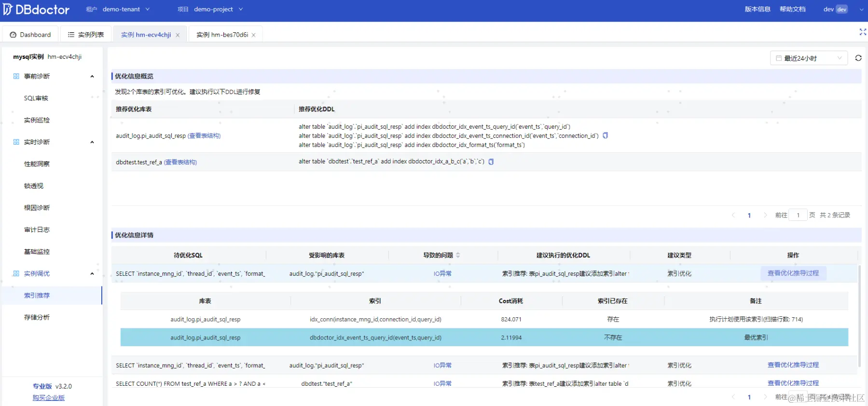This screenshot has width=868, height=406.
Task: Click page 1 in details pagination
Action: (749, 397)
